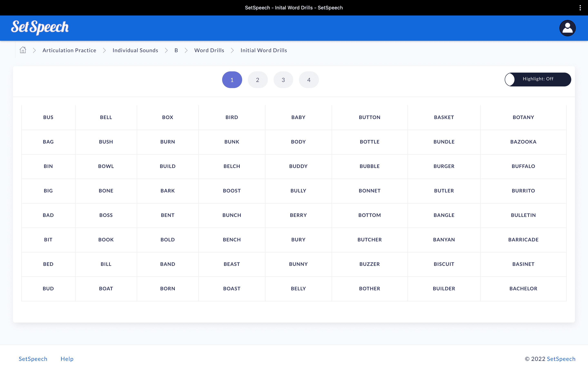This screenshot has width=588, height=367.
Task: Click the word BACHELOR cell
Action: click(523, 289)
